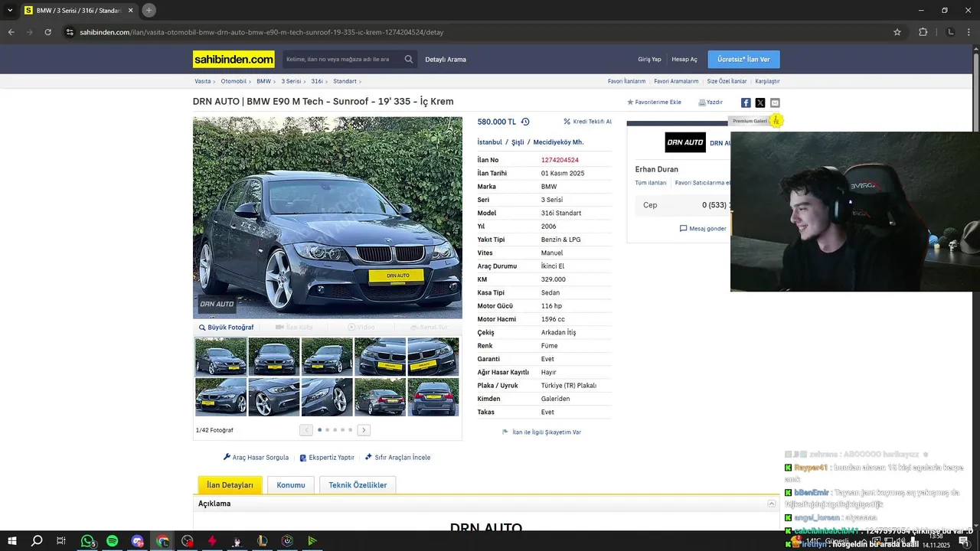Click the search magnifier in site header

(x=409, y=59)
